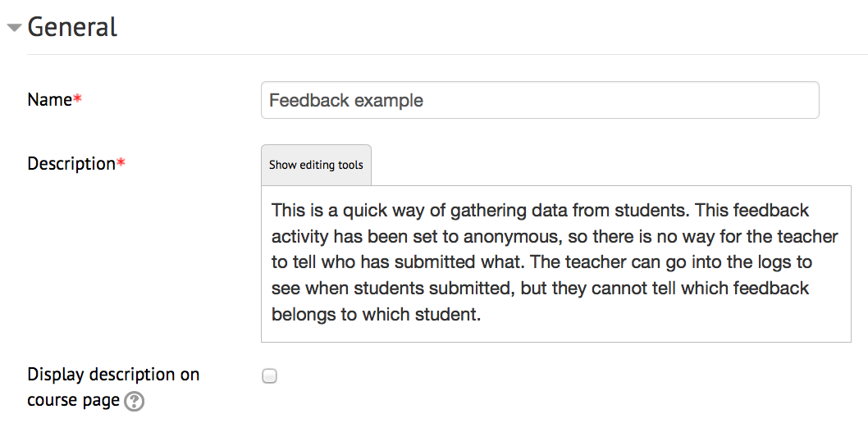Open help icon beside course page
The width and height of the screenshot is (868, 423).
pyautogui.click(x=134, y=402)
